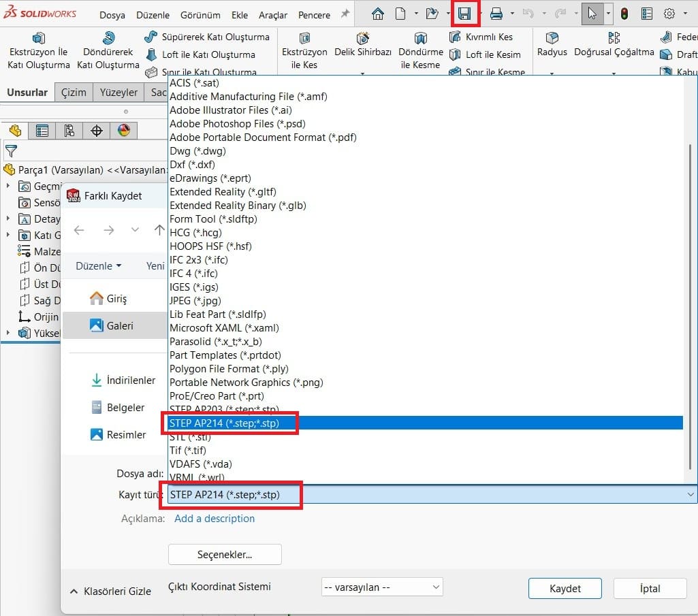Click the Undo arrow icon
Image resolution: width=698 pixels, height=616 pixels.
tap(528, 14)
